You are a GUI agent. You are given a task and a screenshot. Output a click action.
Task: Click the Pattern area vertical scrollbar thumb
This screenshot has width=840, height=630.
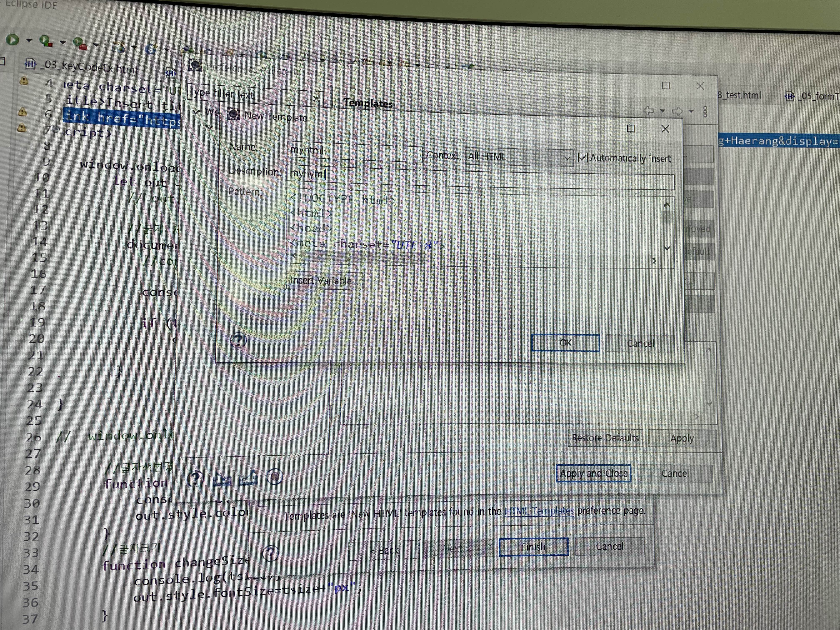point(666,217)
